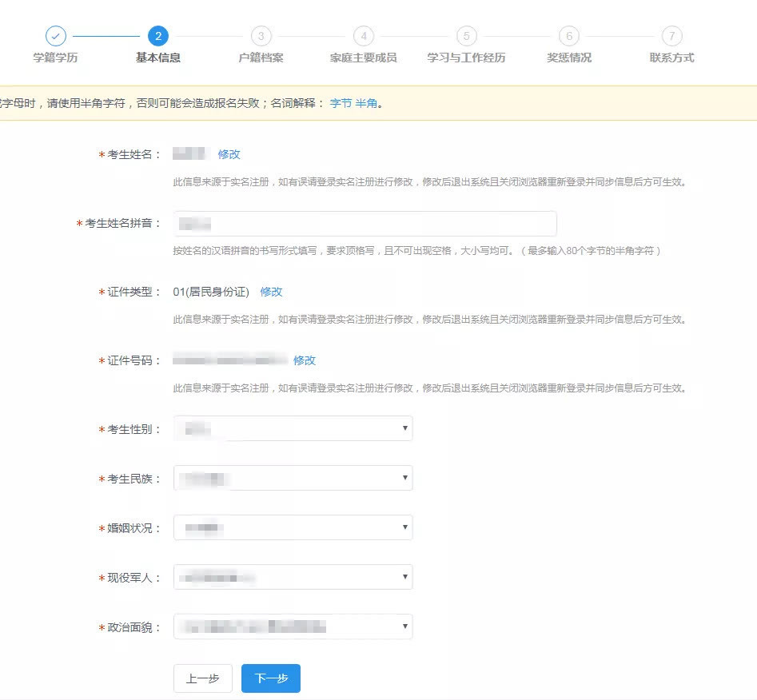Viewport: 757px width, 700px height.
Task: Go to the 户籍档案 step label
Action: 261,58
